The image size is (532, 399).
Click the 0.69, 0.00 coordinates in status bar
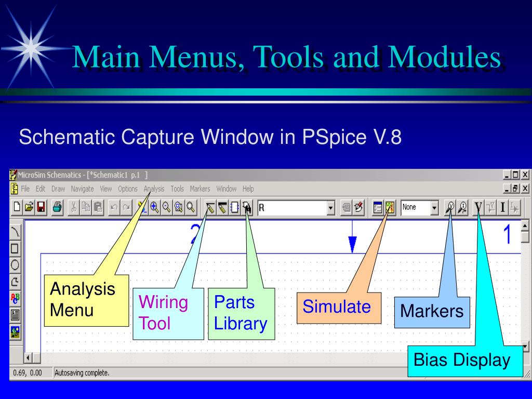[28, 373]
